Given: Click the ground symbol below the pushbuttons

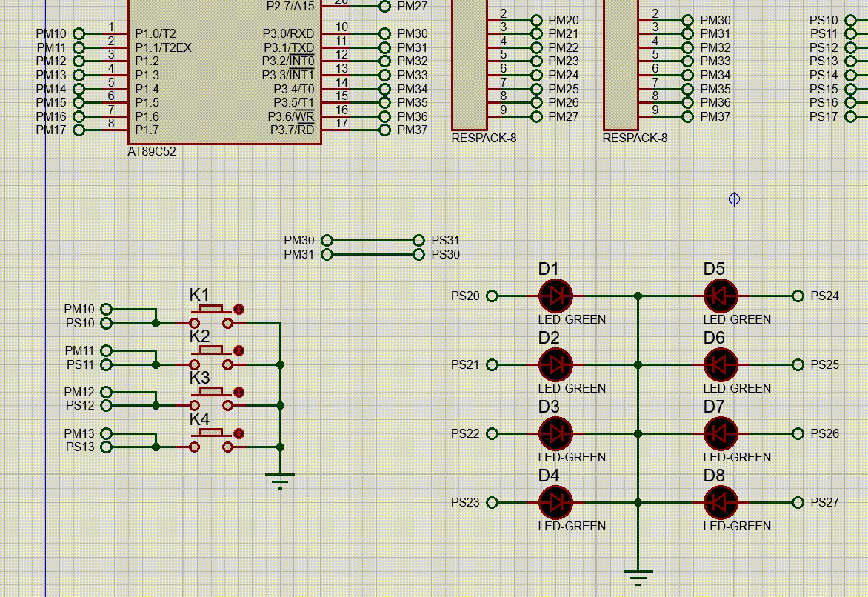Looking at the screenshot, I should click(x=280, y=481).
